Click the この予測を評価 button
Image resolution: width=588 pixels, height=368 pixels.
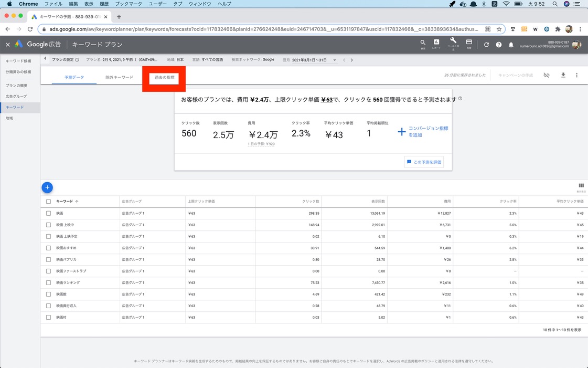point(424,162)
